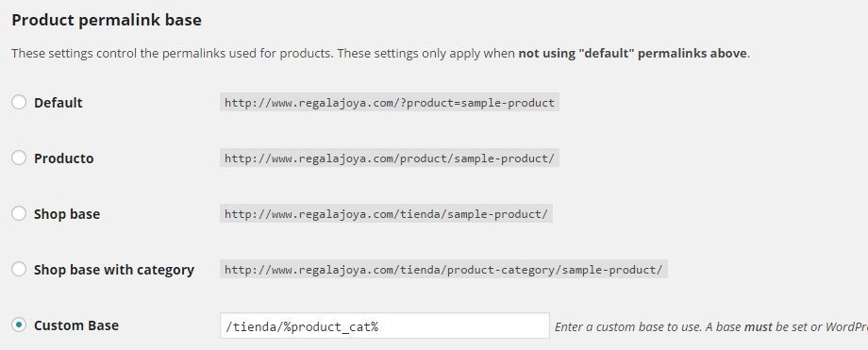Click the /tienda/product-category/sample-product/ example URL
The width and height of the screenshot is (868, 350).
443,270
